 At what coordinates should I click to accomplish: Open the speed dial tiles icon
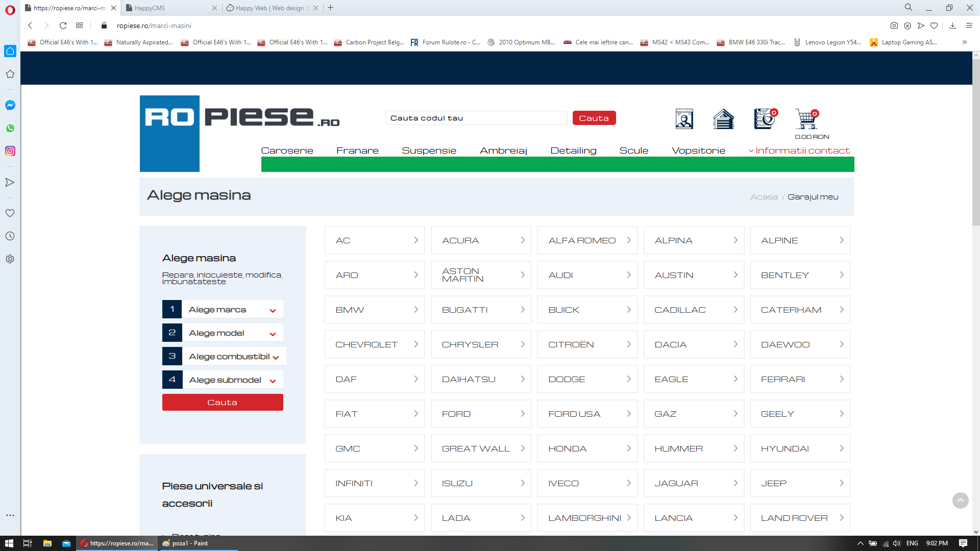point(79,26)
